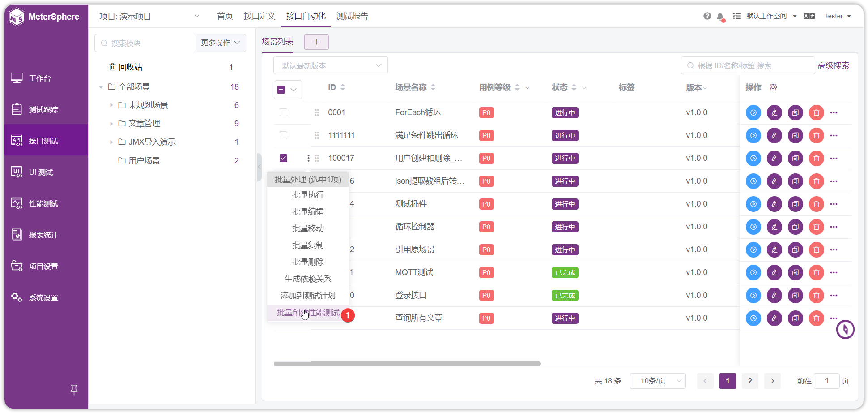Click the horizontal scrollbar under the table
Image resolution: width=868 pixels, height=413 pixels.
point(407,364)
